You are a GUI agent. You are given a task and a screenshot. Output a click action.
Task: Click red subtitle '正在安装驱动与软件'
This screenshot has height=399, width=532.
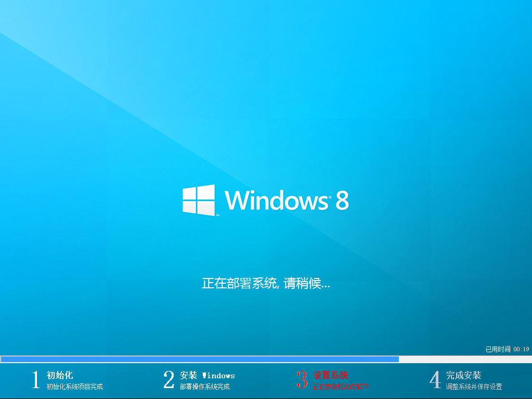click(341, 387)
